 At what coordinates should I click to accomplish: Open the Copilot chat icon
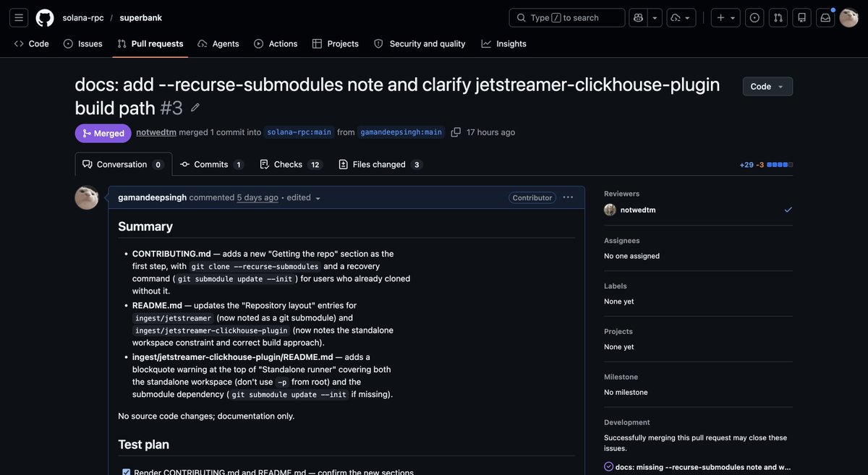(x=638, y=17)
